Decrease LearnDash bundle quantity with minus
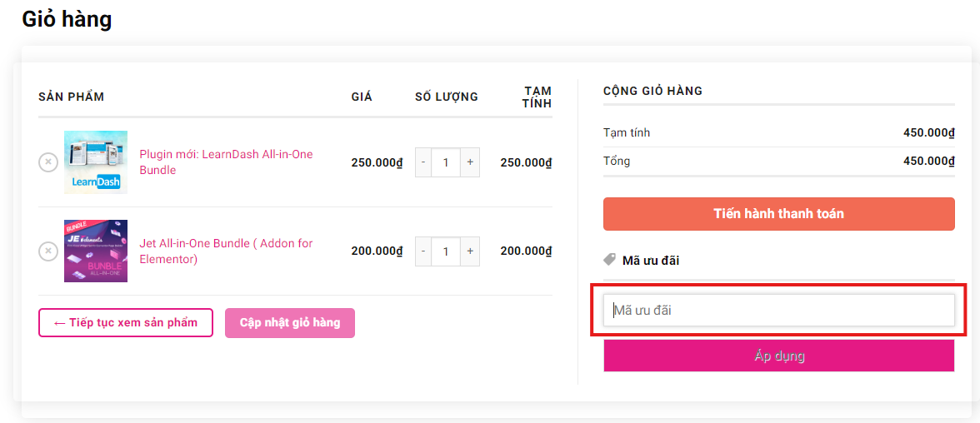The height and width of the screenshot is (423, 980). pos(423,162)
